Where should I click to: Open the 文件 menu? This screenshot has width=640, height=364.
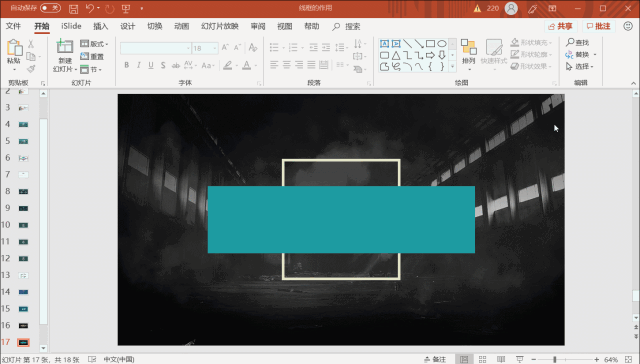[x=13, y=26]
